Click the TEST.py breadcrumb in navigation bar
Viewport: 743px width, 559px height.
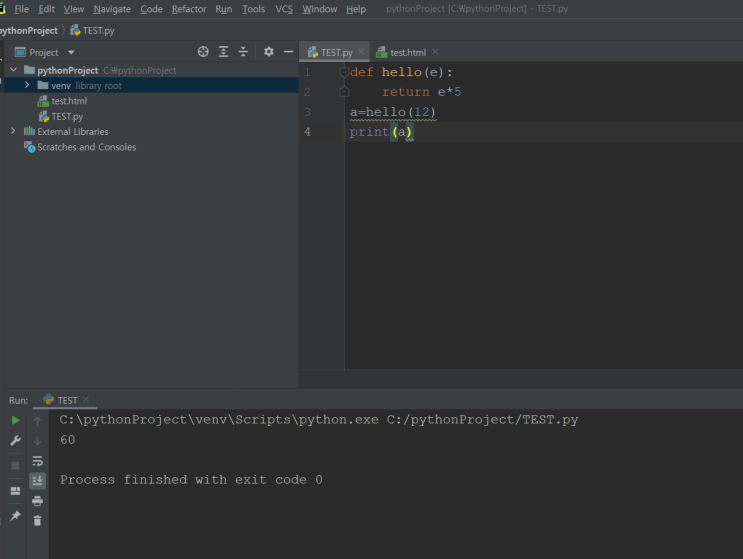[x=92, y=31]
